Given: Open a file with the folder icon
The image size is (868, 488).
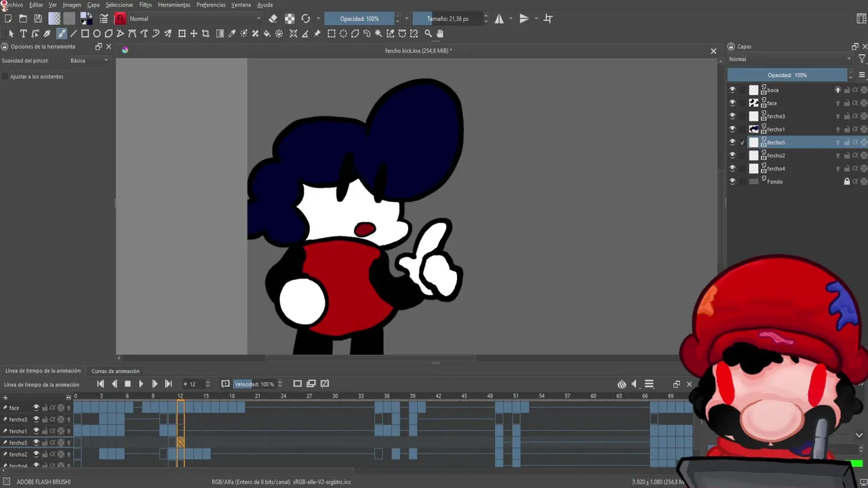Looking at the screenshot, I should tap(23, 19).
